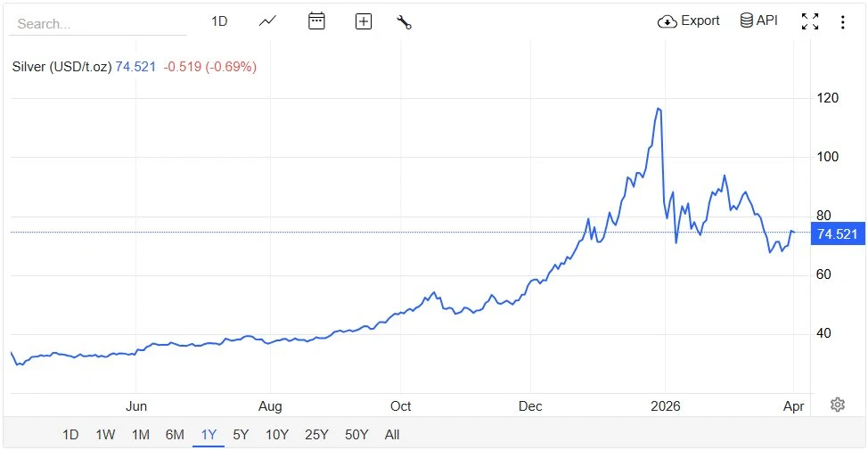This screenshot has width=868, height=450.
Task: Toggle fullscreen chart view
Action: 810,21
